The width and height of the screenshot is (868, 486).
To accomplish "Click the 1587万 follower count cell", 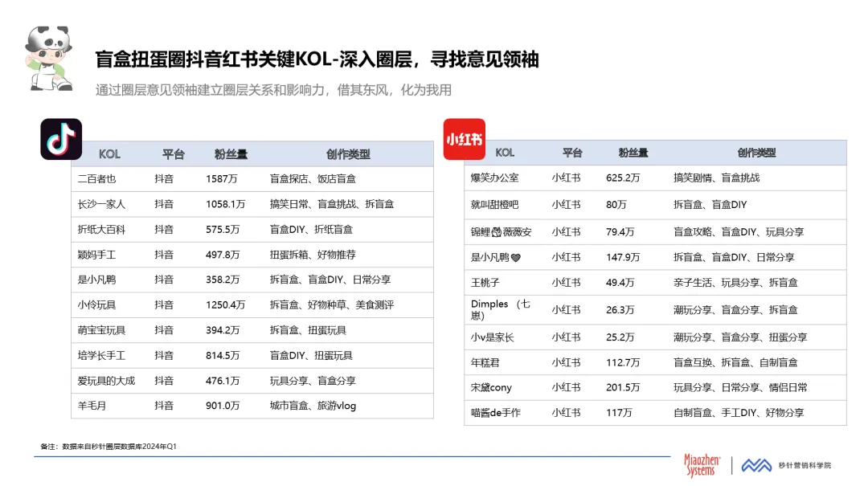I will (x=222, y=179).
